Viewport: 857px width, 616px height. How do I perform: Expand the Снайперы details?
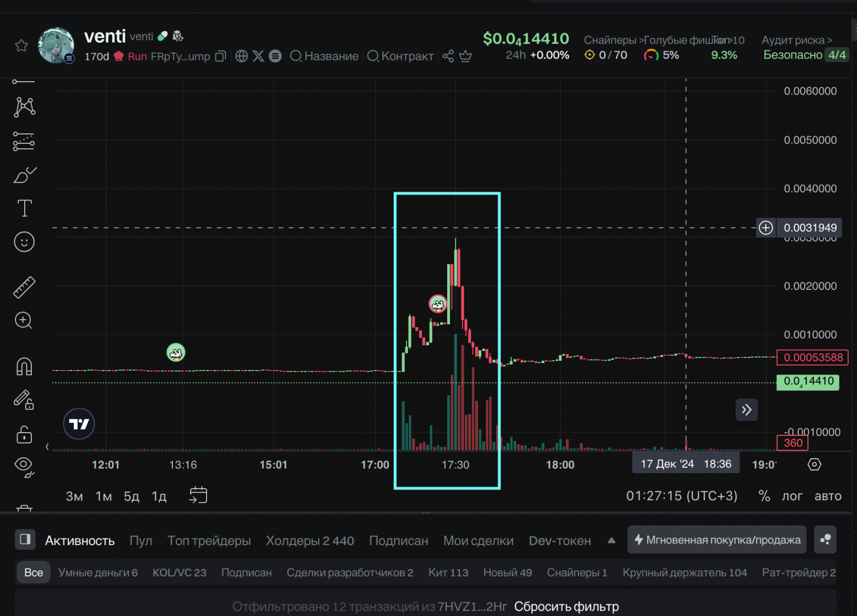613,40
